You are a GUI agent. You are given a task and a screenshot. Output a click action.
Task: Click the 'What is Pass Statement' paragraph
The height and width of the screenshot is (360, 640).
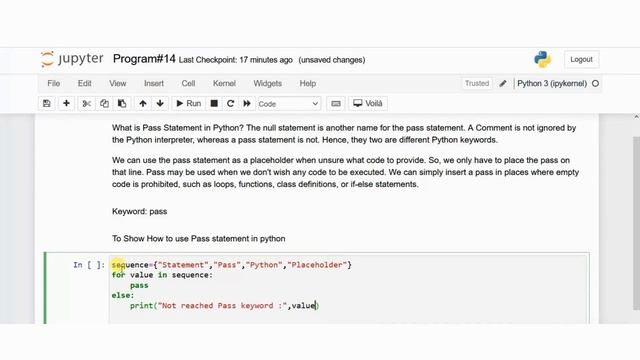[344, 134]
